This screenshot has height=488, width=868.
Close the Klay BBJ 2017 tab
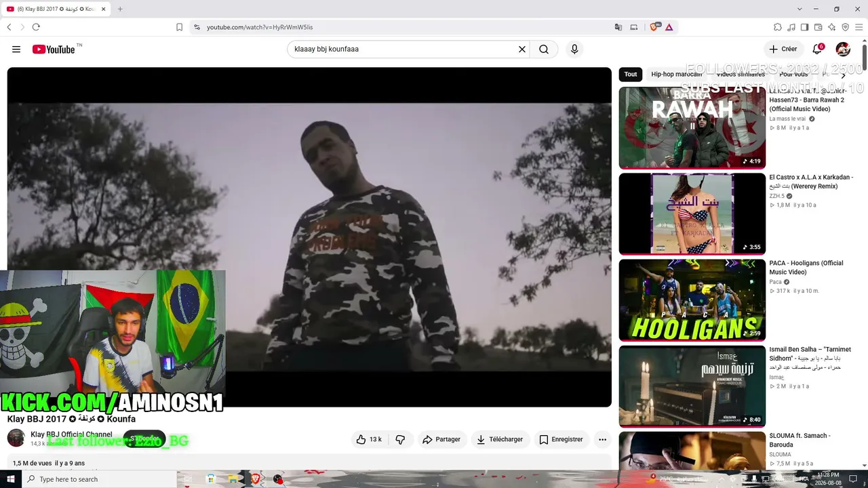(x=104, y=9)
